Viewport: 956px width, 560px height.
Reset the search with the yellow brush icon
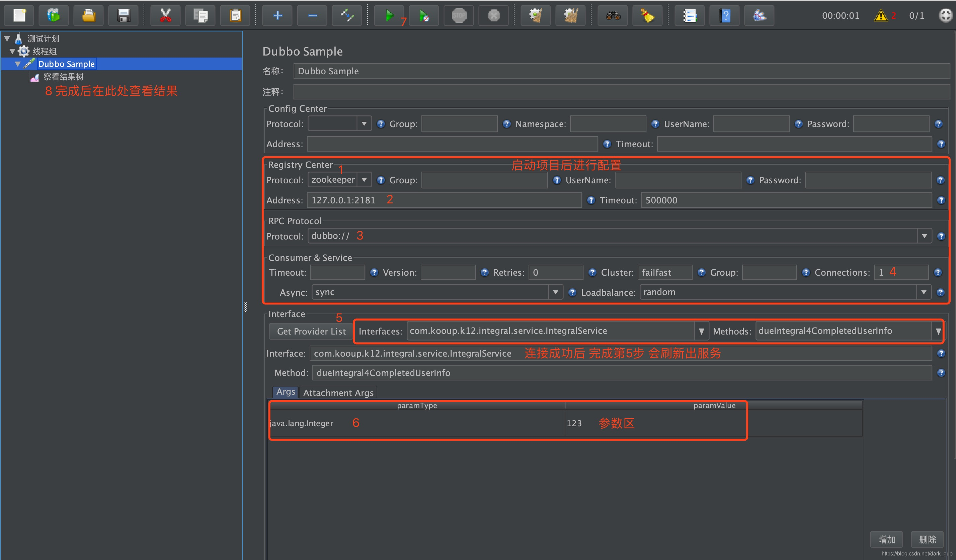pos(648,15)
